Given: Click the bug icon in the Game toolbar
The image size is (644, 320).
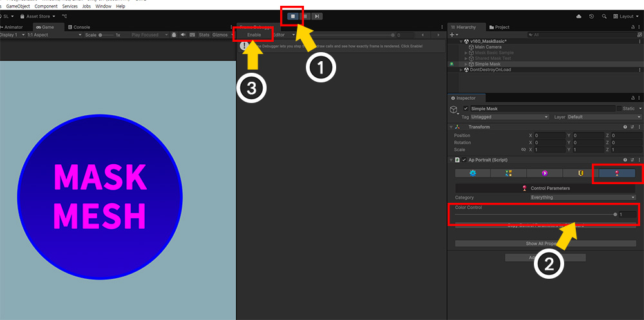Looking at the screenshot, I should (174, 35).
